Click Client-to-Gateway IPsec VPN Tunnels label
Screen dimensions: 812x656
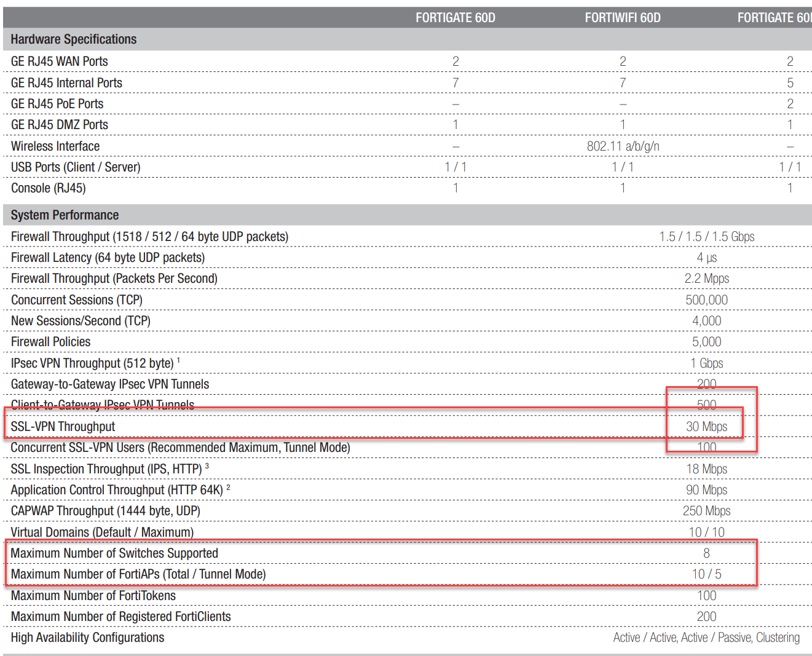tap(103, 405)
